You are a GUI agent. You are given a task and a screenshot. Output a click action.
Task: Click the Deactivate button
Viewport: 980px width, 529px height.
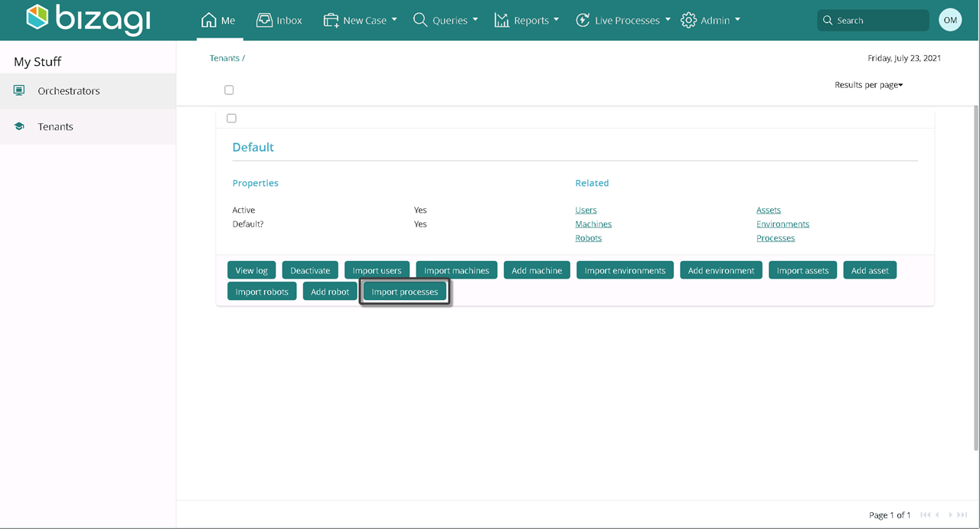pyautogui.click(x=310, y=270)
